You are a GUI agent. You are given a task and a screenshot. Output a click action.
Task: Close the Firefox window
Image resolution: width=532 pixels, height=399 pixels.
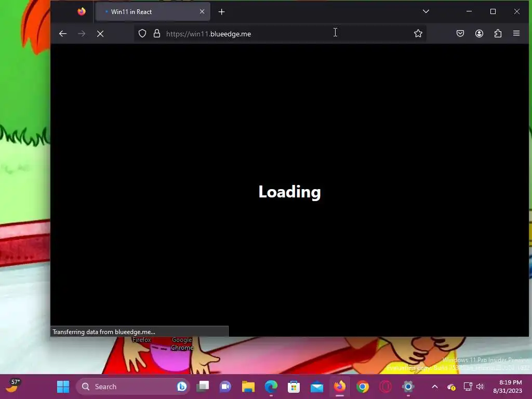[x=517, y=11]
